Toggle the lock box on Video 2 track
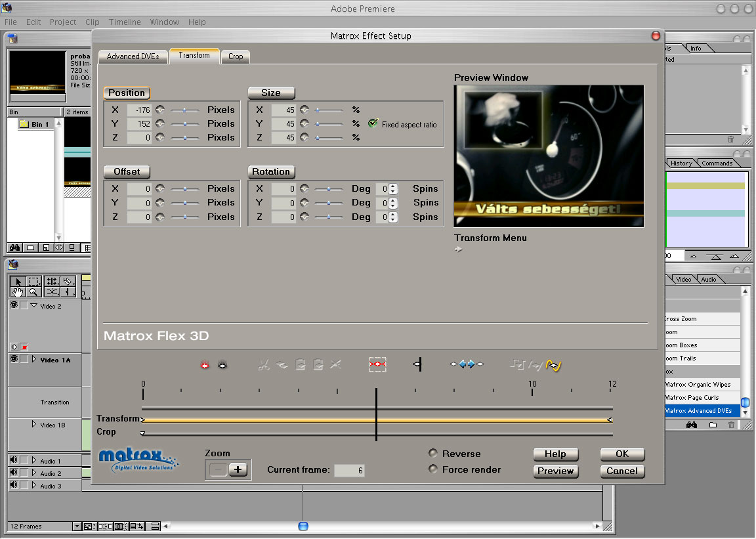The width and height of the screenshot is (756, 539). (24, 306)
